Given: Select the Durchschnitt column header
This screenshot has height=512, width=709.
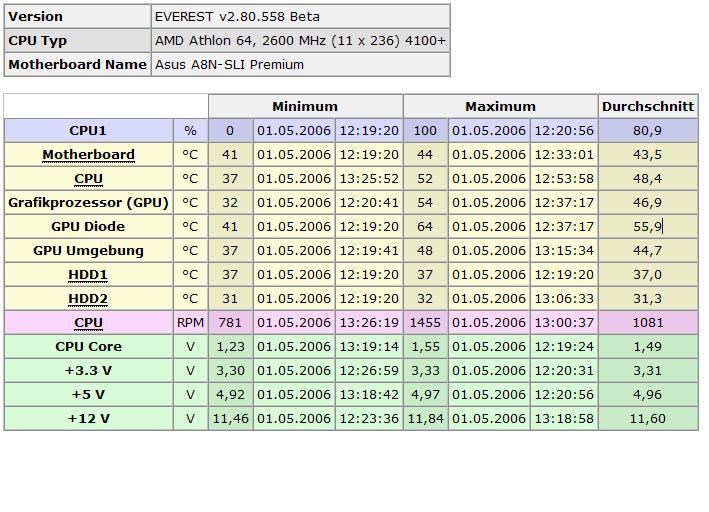Looking at the screenshot, I should 648,107.
